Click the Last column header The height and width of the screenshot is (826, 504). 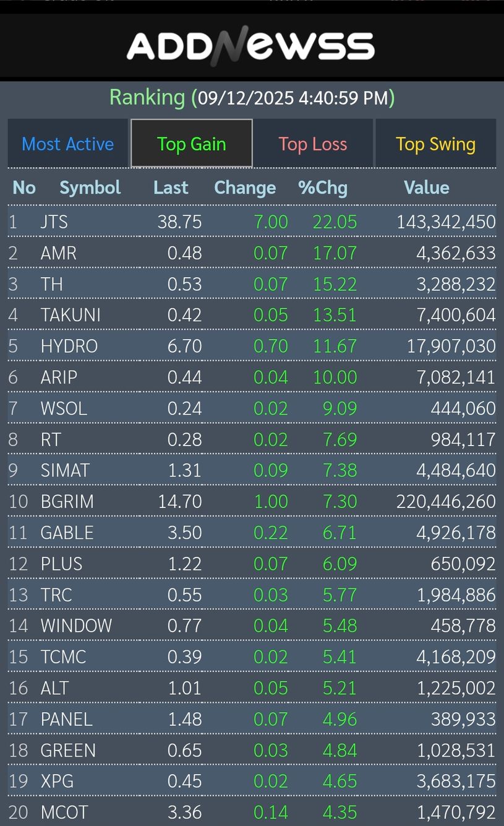pyautogui.click(x=171, y=187)
